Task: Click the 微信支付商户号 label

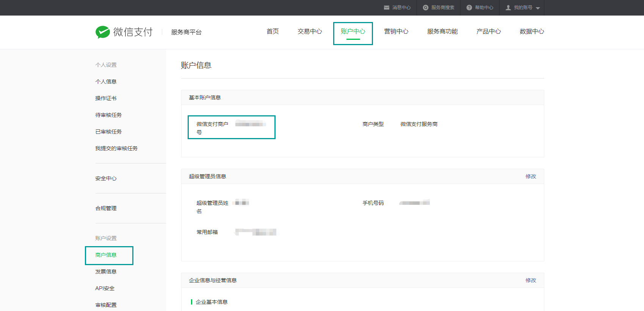Action: tap(212, 128)
